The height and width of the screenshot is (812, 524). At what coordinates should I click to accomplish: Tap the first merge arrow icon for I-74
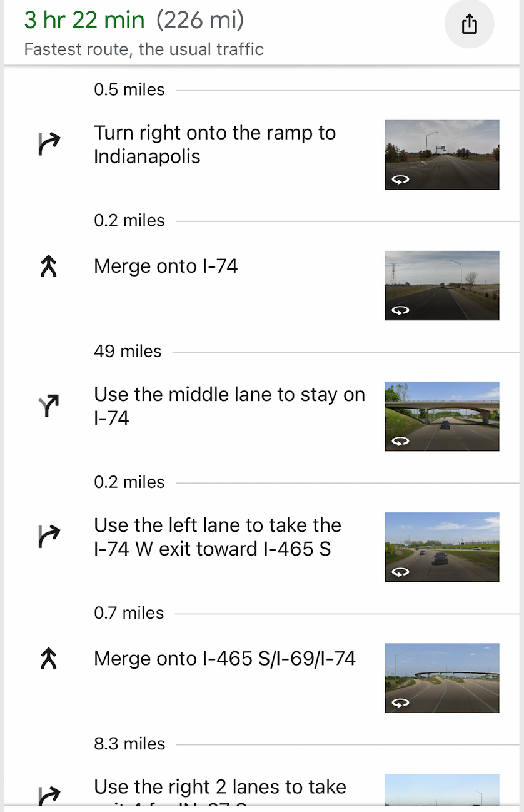click(49, 267)
